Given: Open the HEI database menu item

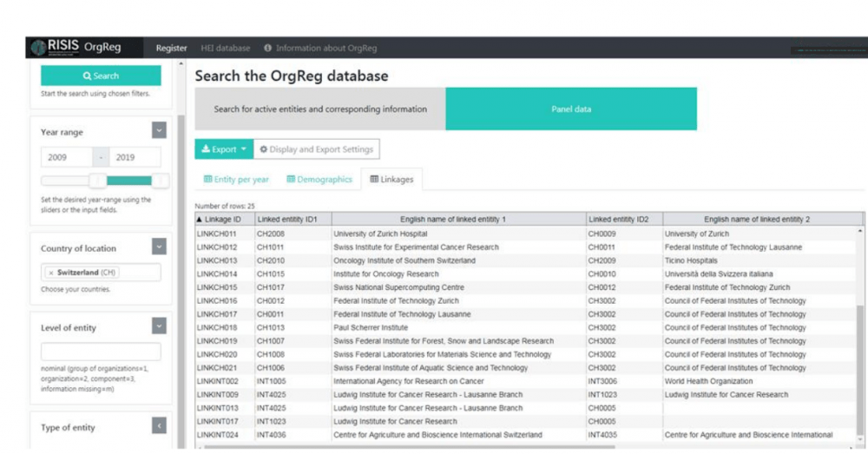Looking at the screenshot, I should (226, 48).
